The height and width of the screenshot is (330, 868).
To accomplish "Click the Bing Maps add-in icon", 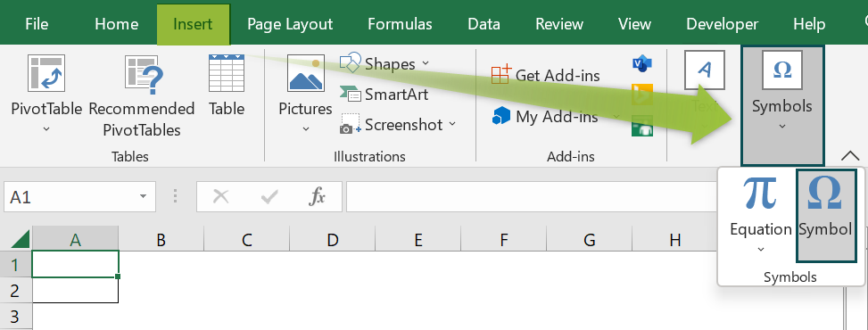I will 642,95.
